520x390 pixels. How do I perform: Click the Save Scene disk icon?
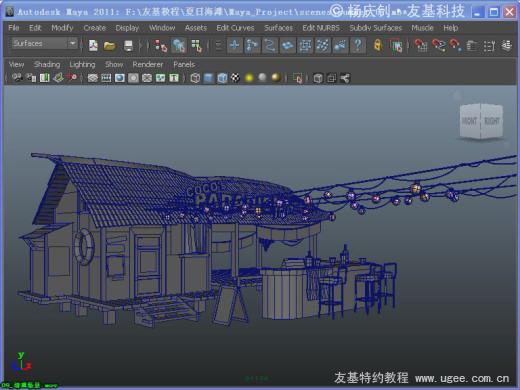coord(128,46)
